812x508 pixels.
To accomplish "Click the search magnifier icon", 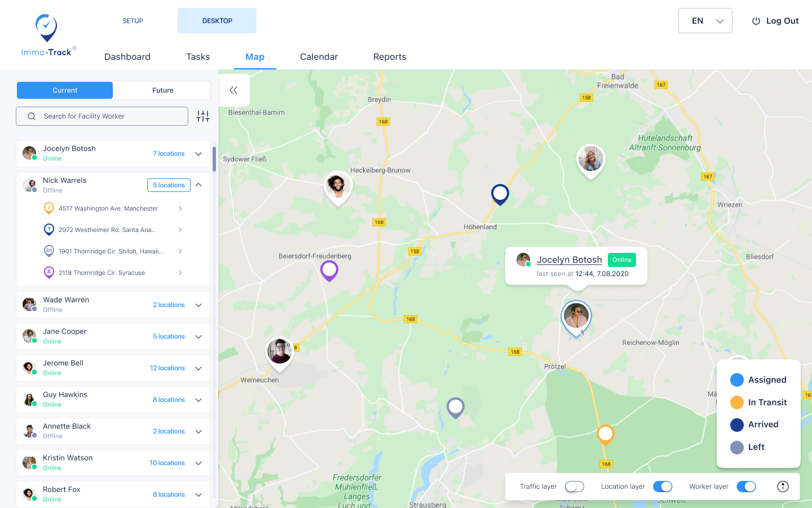I will pyautogui.click(x=32, y=116).
